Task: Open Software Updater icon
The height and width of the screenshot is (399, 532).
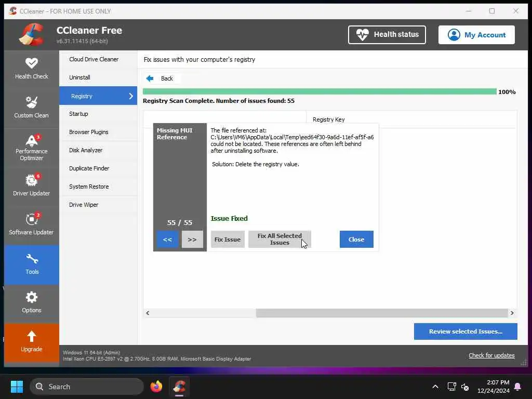Action: 32,219
